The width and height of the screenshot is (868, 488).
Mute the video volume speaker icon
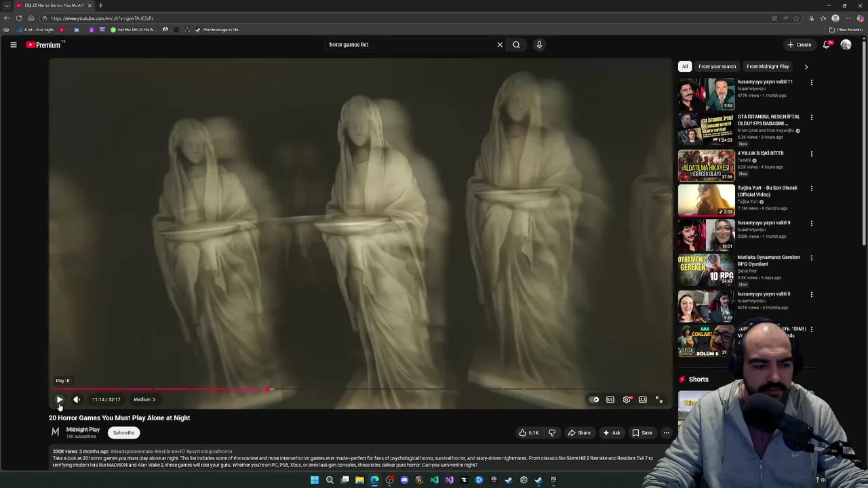(77, 399)
